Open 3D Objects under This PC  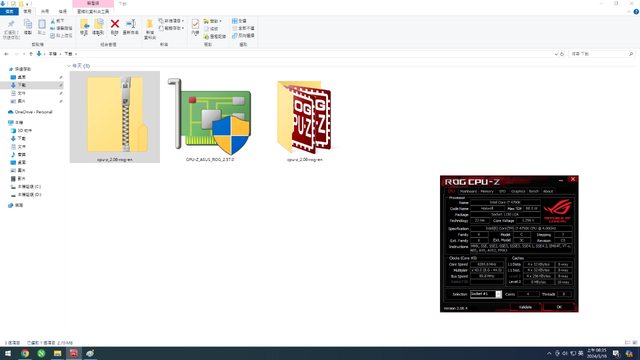(x=22, y=131)
